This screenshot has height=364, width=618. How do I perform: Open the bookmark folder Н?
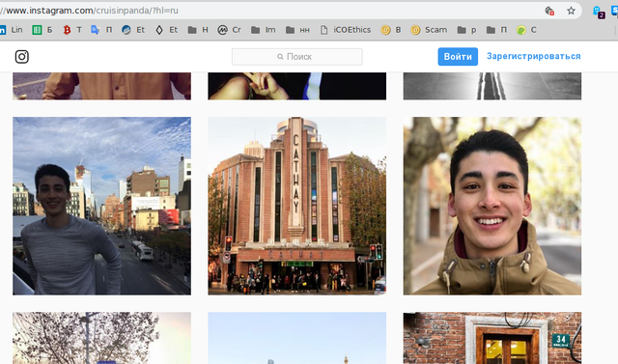pos(198,30)
